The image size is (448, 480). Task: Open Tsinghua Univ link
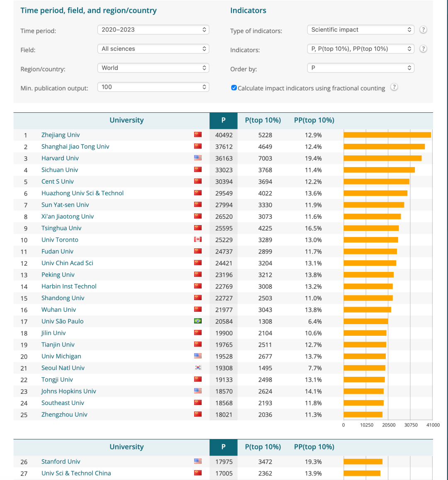pos(61,228)
